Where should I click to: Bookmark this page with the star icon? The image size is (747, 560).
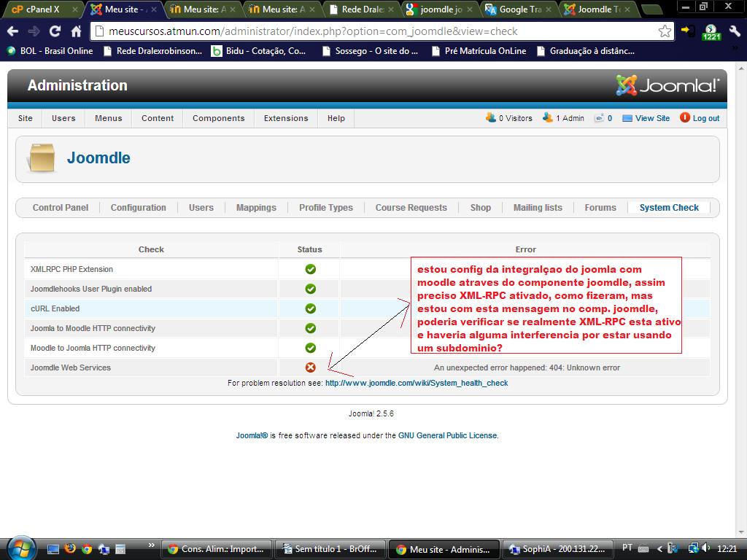[665, 31]
